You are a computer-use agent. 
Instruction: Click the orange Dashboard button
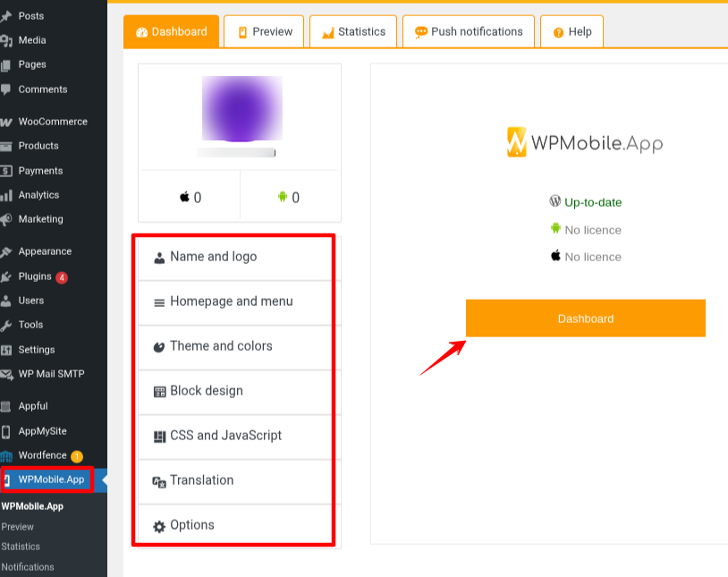tap(586, 318)
